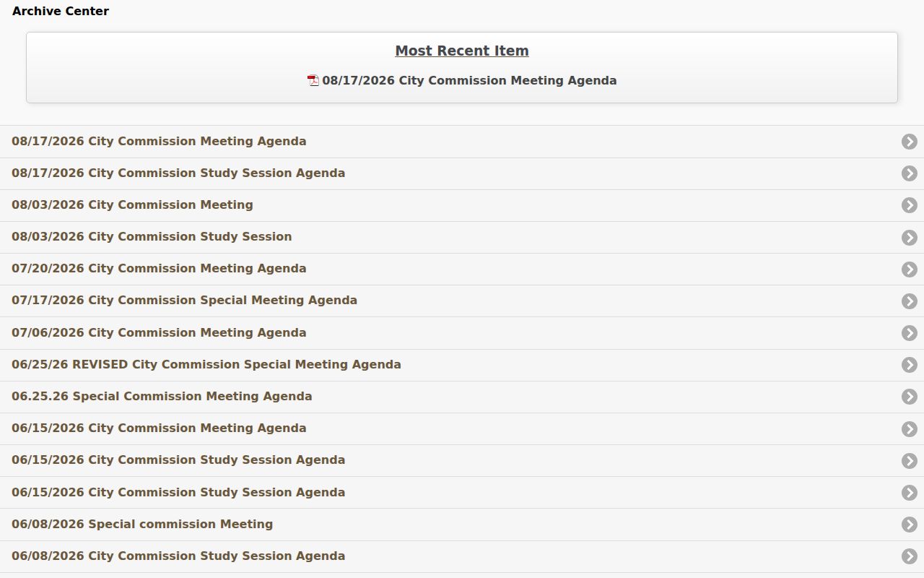The width and height of the screenshot is (924, 578).
Task: Click the Archive Center heading
Action: 61,11
